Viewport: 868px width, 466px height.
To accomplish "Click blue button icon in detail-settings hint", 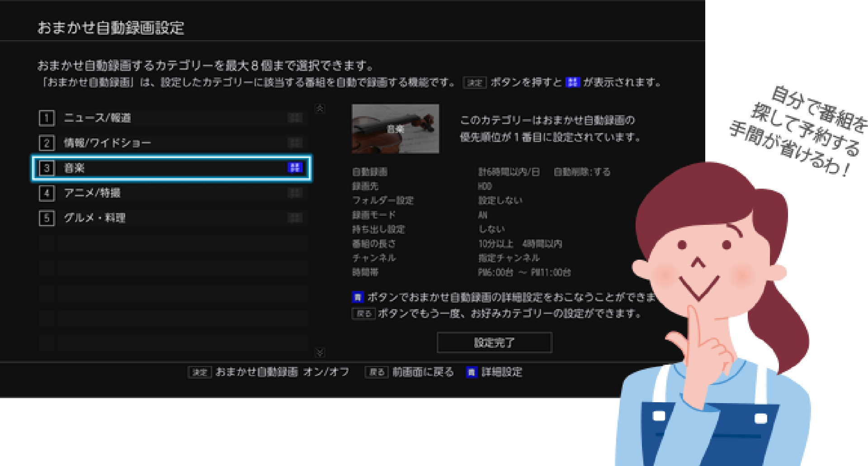I will coord(358,297).
